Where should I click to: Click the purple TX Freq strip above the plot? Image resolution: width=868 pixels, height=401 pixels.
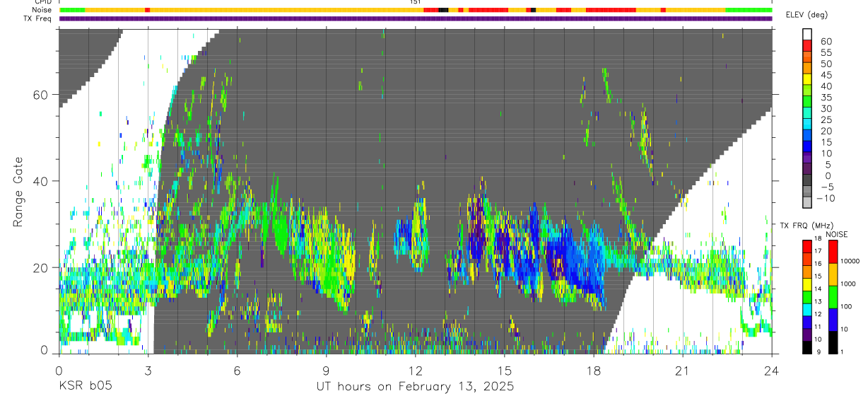click(416, 18)
